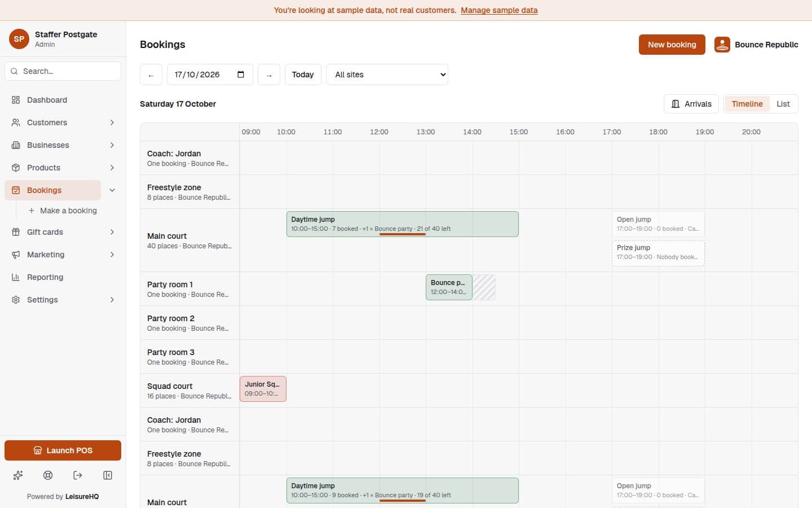The image size is (812, 508).
Task: Click the Settings gear icon
Action: click(x=16, y=300)
